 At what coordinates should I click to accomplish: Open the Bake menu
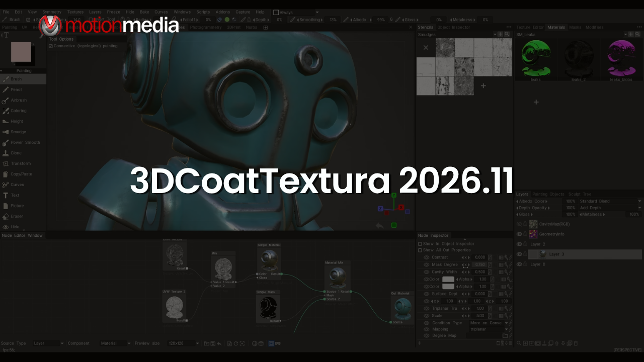(x=144, y=12)
